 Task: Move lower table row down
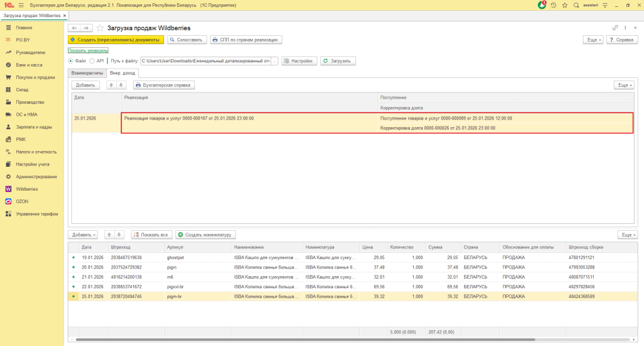pos(119,235)
